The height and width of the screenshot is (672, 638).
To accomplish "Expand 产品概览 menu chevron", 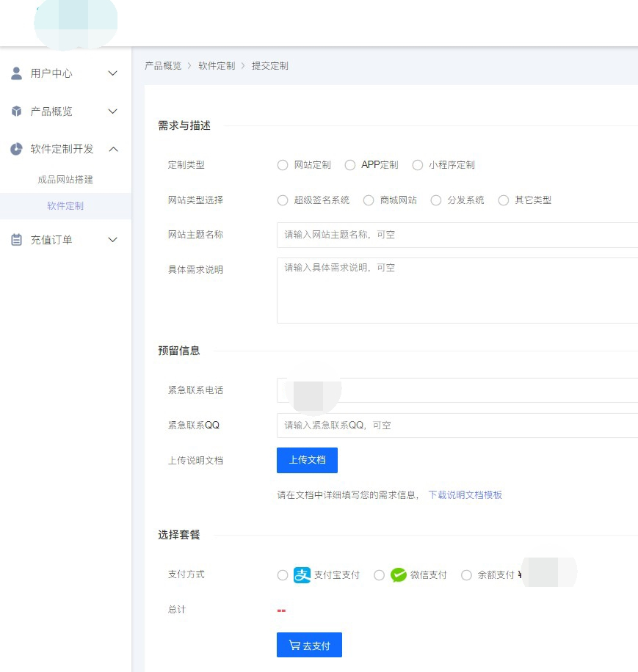I will click(113, 112).
